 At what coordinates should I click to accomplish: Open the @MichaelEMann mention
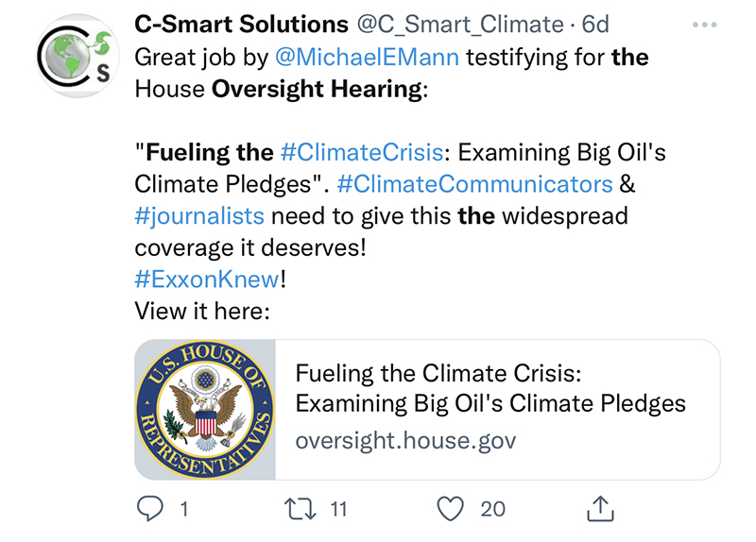coord(368,57)
